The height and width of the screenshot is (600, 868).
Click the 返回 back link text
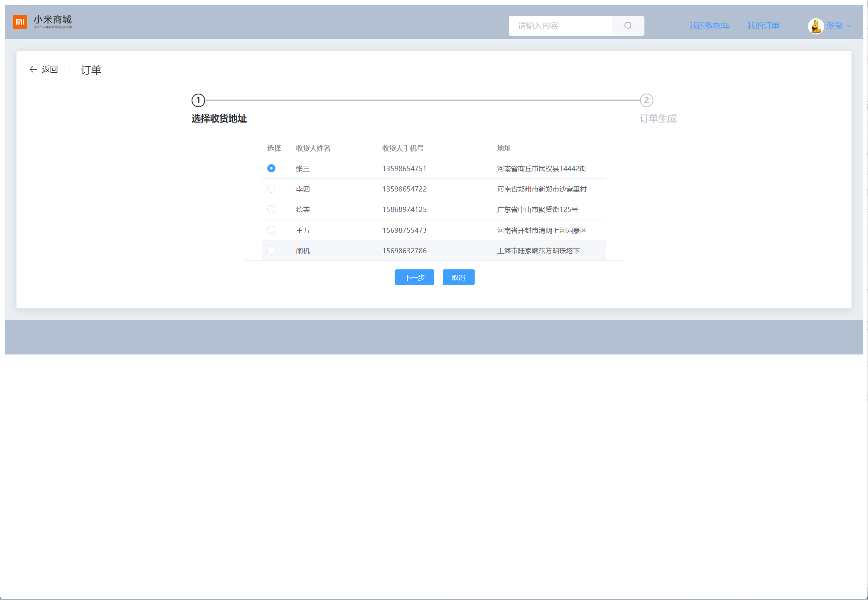point(49,69)
